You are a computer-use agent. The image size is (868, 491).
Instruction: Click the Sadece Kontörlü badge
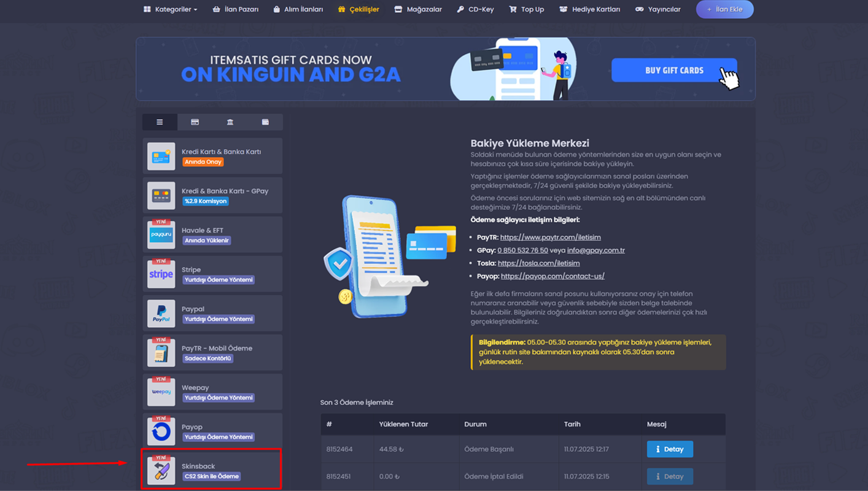(207, 358)
